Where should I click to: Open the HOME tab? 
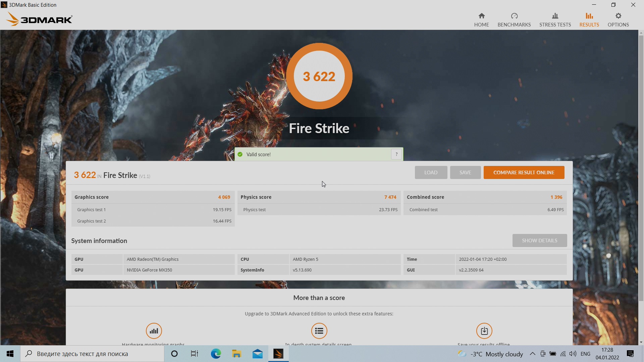481,20
